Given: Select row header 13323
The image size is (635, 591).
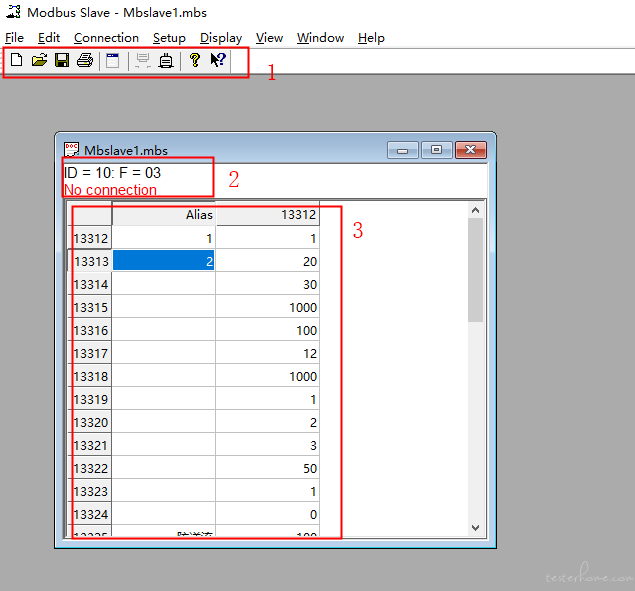Looking at the screenshot, I should pos(90,491).
